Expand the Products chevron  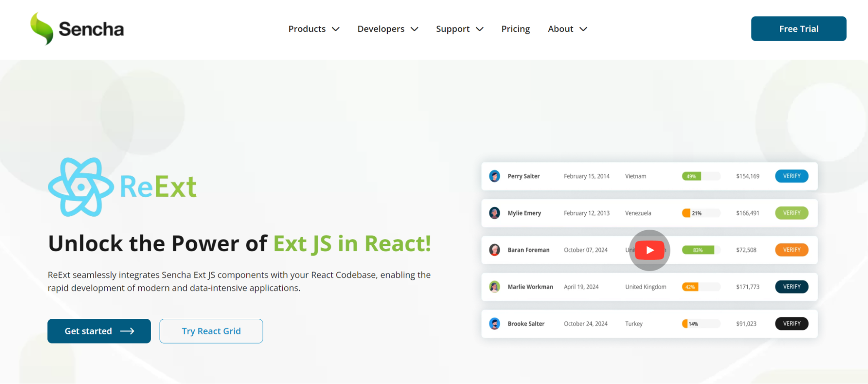tap(336, 29)
